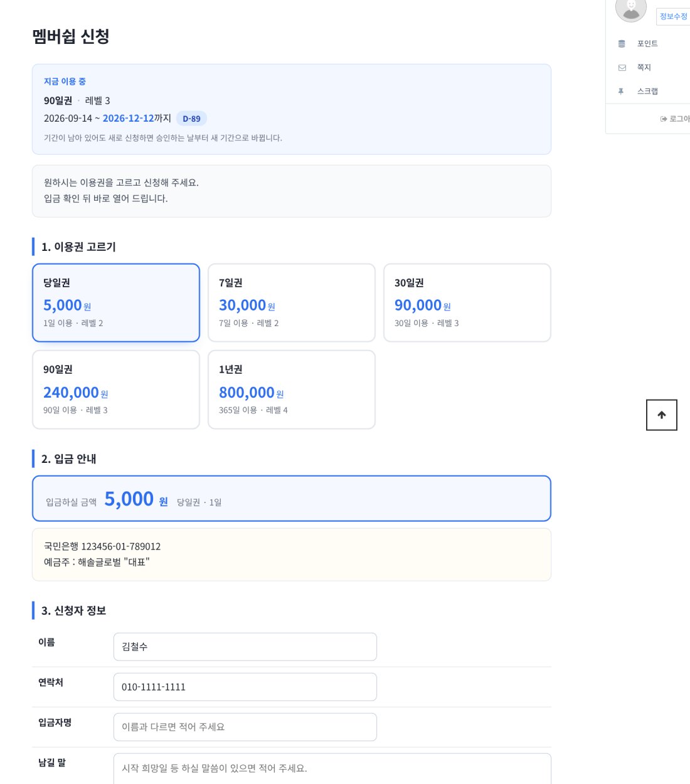This screenshot has height=784, width=690.
Task: Select the 30일권 90,000원 plan card
Action: [467, 303]
